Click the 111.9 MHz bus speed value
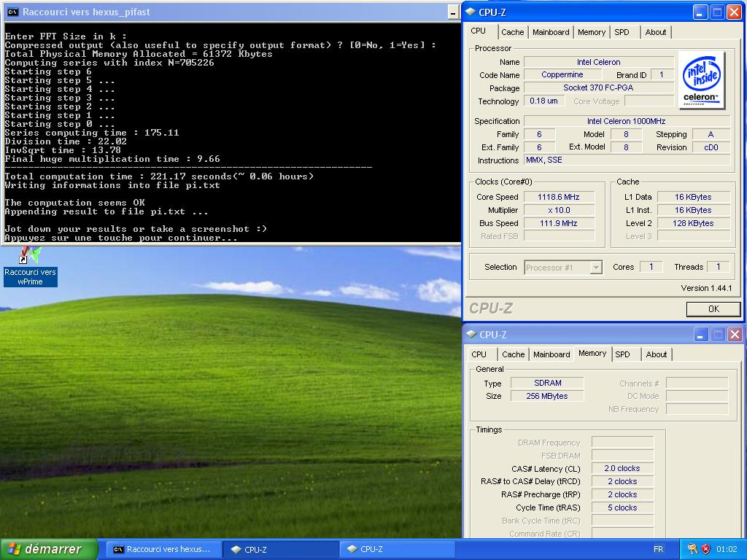Viewport: 747px width, 560px height. click(x=559, y=223)
